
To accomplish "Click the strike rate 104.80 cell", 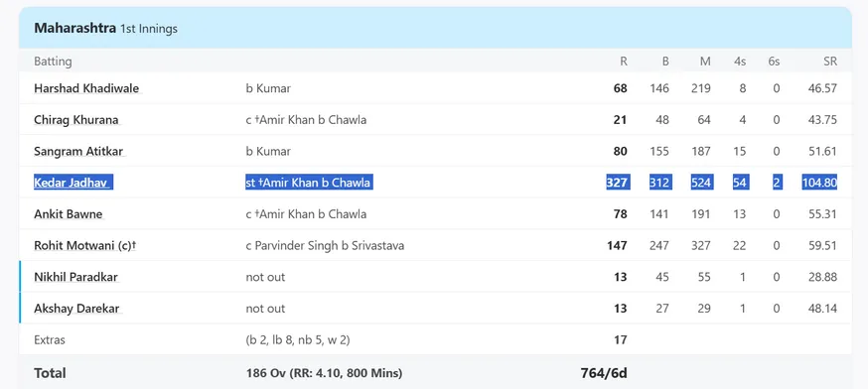I will [x=819, y=183].
